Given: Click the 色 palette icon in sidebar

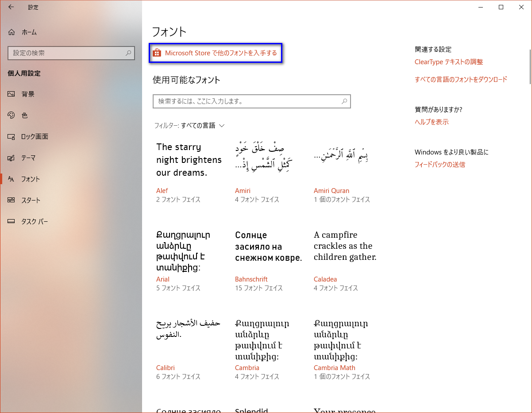Looking at the screenshot, I should pyautogui.click(x=12, y=116).
